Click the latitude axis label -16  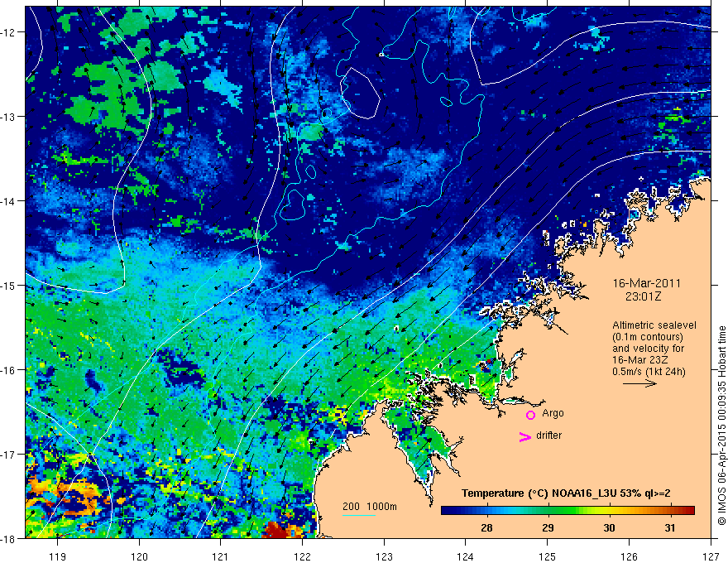pyautogui.click(x=9, y=370)
